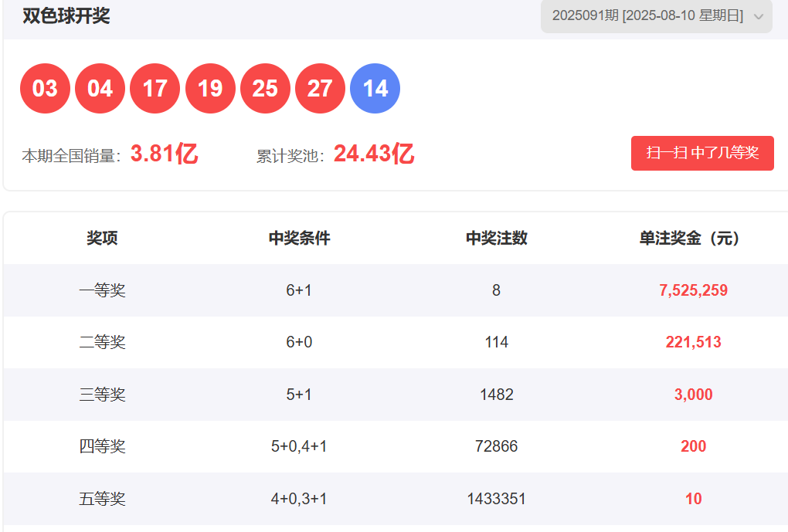The image size is (788, 532).
Task: Click blue ball number 14
Action: coord(375,89)
